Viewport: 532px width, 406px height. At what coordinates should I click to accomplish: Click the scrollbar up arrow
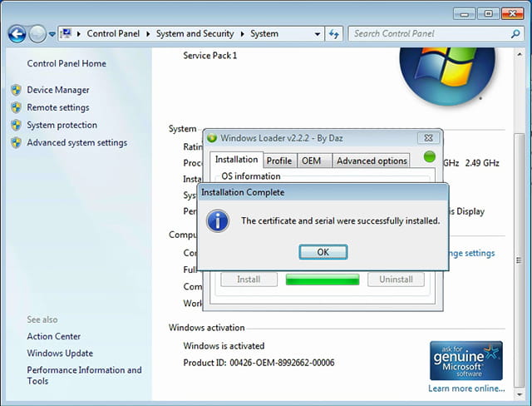[520, 54]
